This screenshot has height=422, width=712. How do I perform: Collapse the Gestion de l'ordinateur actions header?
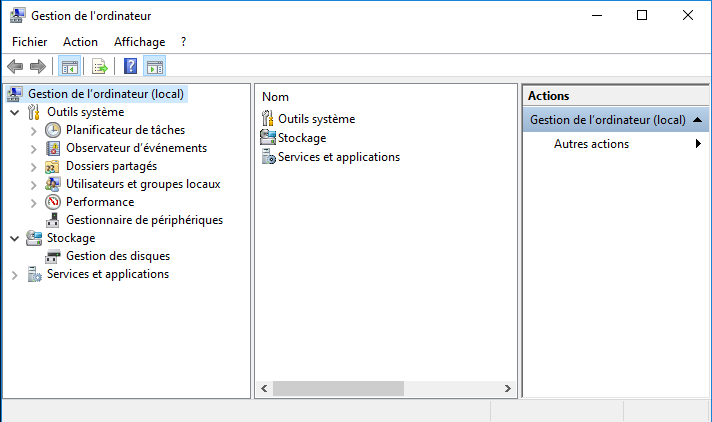(x=698, y=120)
